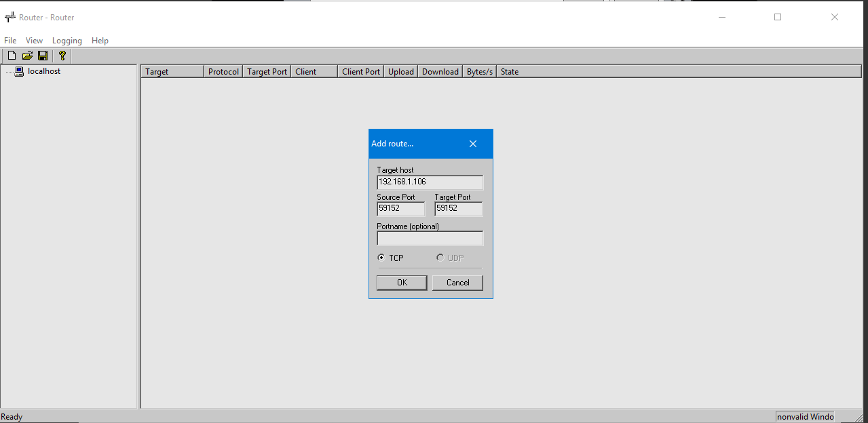Click the State column header

(679, 71)
